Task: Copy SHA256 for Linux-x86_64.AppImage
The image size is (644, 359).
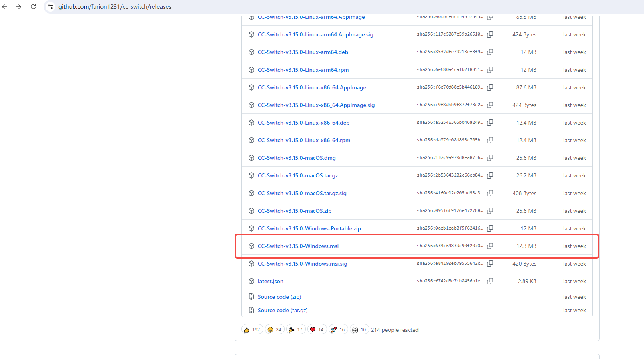Action: pos(490,87)
